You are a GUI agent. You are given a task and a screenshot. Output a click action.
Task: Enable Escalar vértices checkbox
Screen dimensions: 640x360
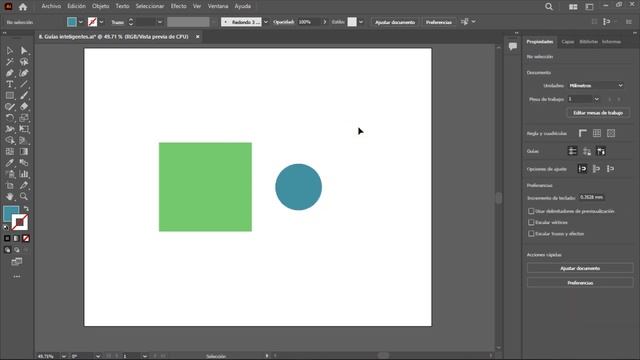[x=531, y=222]
